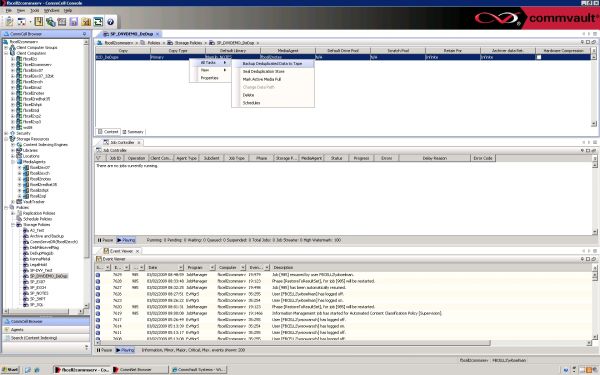
Task: Click the Security node icon in tree
Action: tap(13, 133)
